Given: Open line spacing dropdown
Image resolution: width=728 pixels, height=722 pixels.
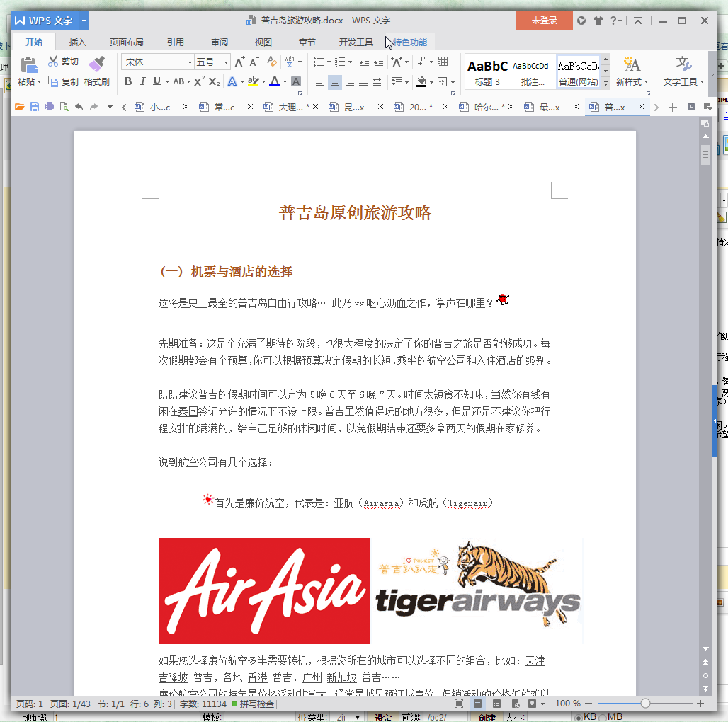Looking at the screenshot, I should pos(406,83).
